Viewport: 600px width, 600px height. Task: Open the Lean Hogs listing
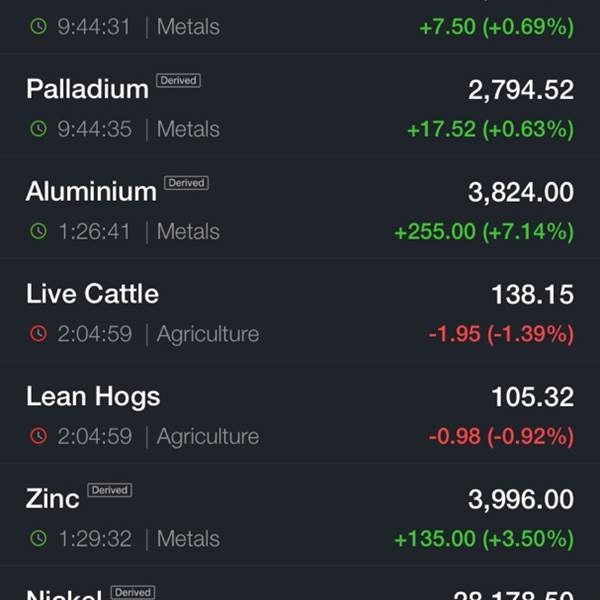coord(300,413)
